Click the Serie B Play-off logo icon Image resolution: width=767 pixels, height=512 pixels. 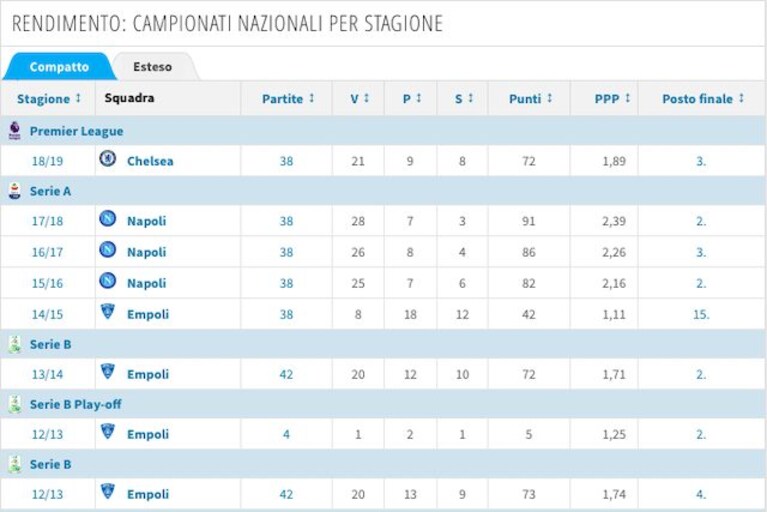15,404
